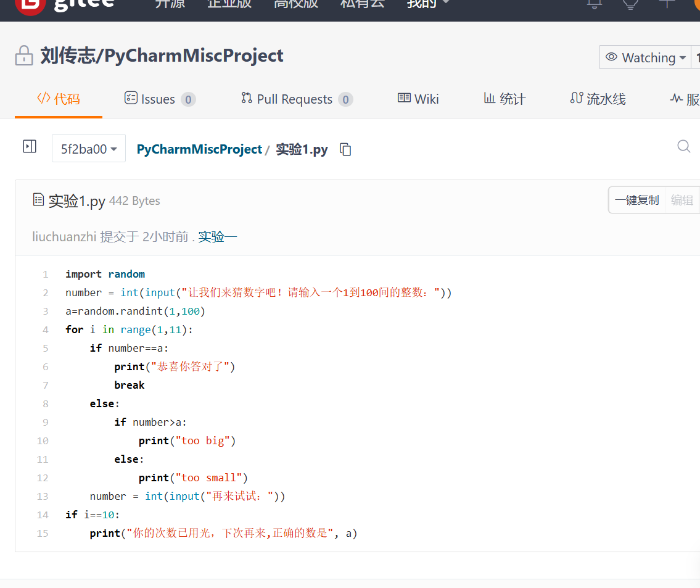
Task: Open the PyCharmMiscProject breadcrumb link
Action: 199,149
